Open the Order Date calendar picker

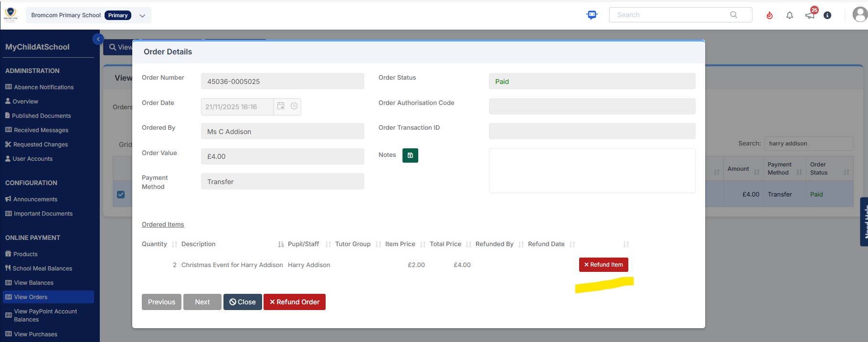click(281, 106)
